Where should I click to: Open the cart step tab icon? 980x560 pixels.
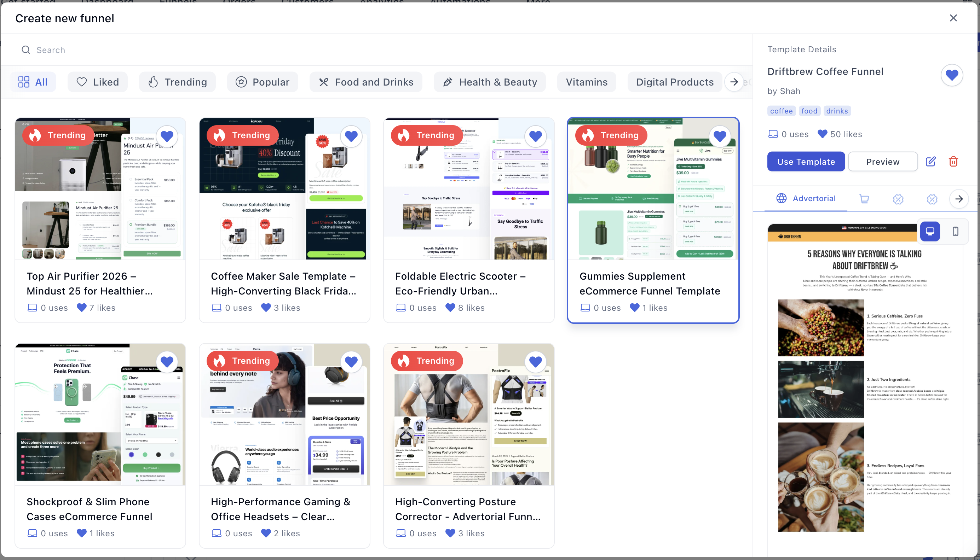(x=864, y=199)
